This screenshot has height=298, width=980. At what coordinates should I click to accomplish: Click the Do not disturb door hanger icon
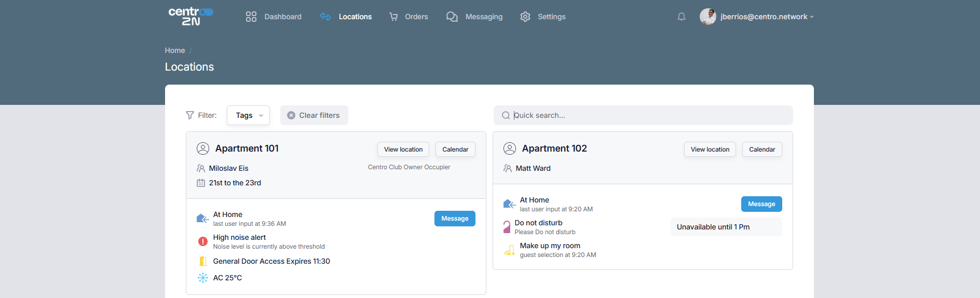507,227
